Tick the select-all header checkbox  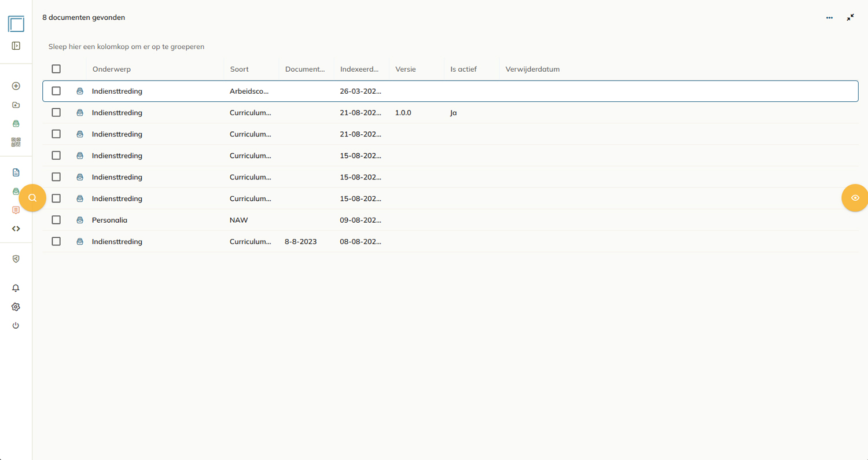(56, 69)
